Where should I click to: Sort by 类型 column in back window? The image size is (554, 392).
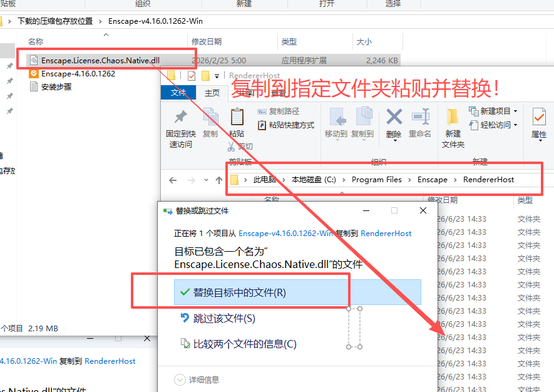[289, 42]
